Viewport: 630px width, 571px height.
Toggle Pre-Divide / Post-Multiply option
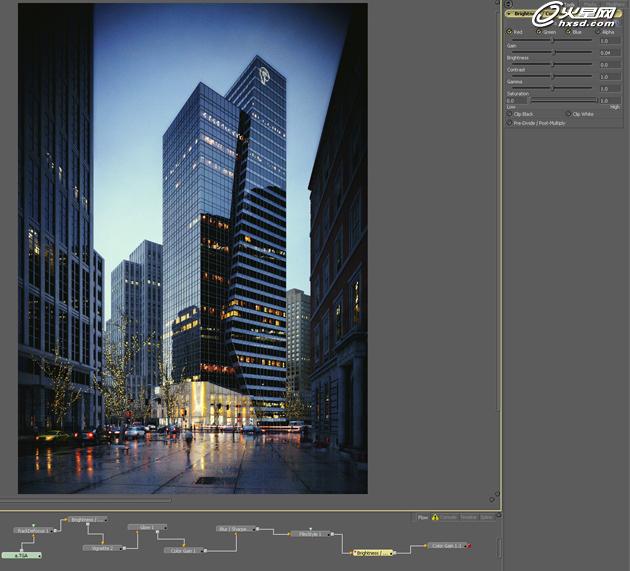point(510,123)
